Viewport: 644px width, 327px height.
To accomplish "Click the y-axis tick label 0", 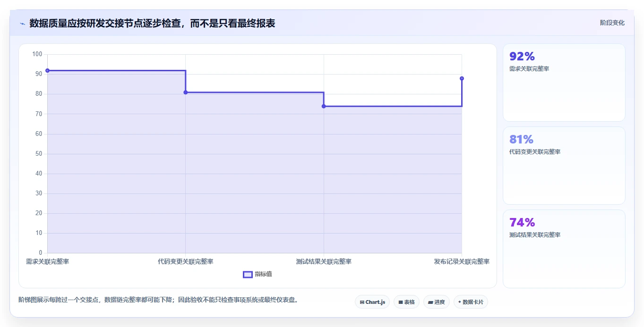I will (x=41, y=253).
